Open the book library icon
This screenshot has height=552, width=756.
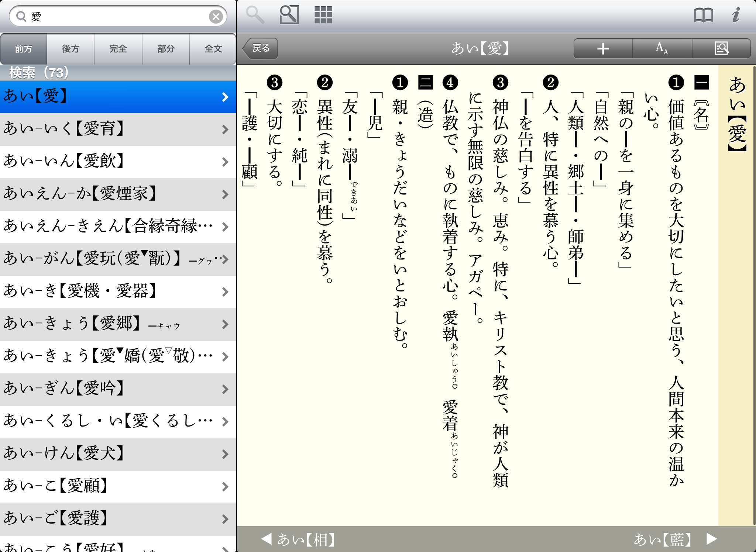703,15
